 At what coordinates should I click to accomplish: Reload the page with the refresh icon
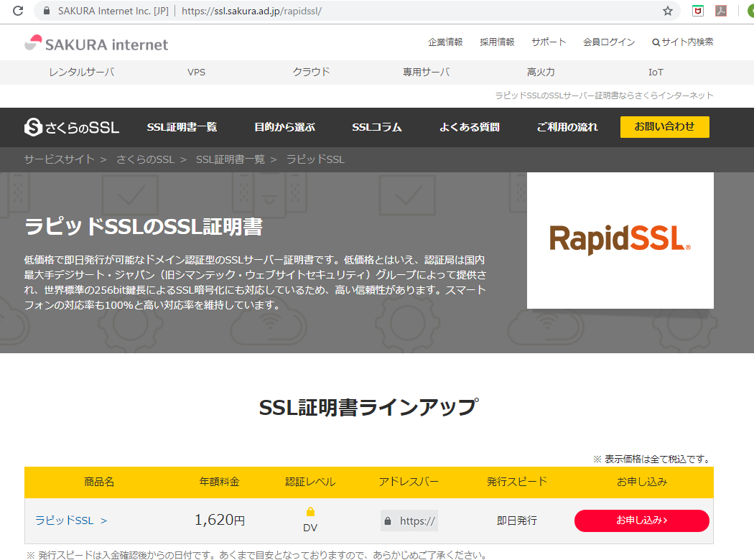tap(18, 11)
